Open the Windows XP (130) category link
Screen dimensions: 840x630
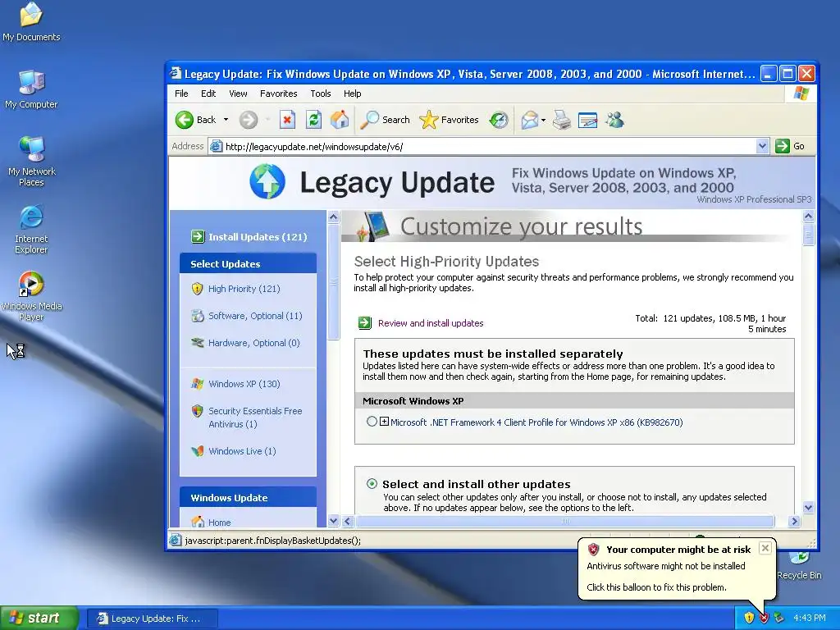(x=244, y=384)
